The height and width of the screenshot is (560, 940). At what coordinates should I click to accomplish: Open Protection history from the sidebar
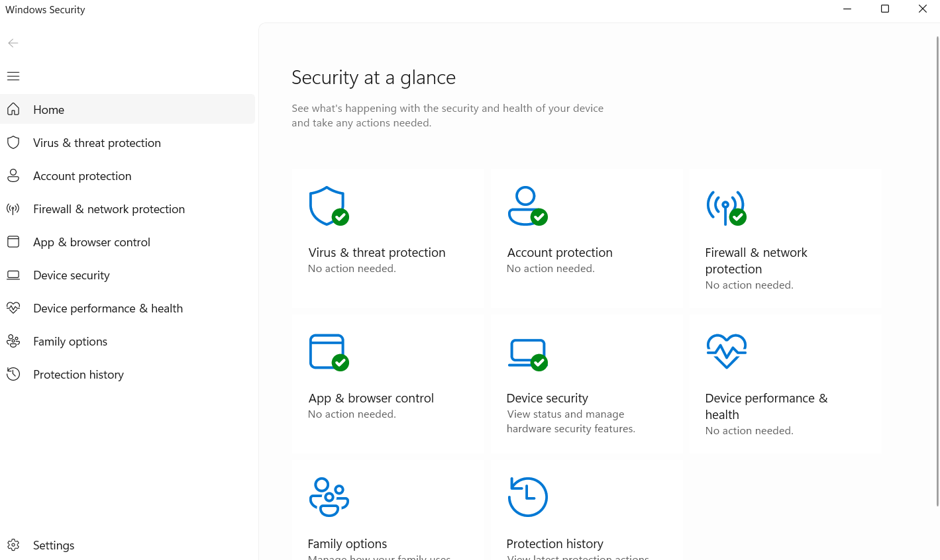pyautogui.click(x=78, y=375)
